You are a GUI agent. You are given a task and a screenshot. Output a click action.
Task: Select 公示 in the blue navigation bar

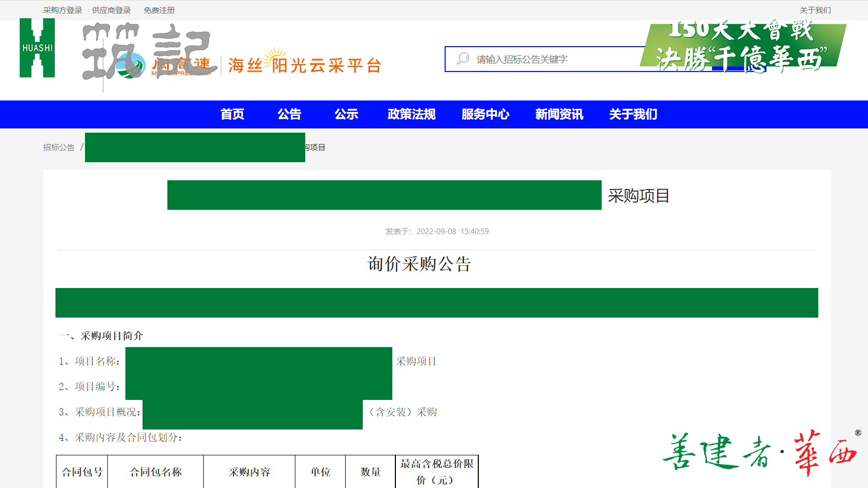point(346,114)
